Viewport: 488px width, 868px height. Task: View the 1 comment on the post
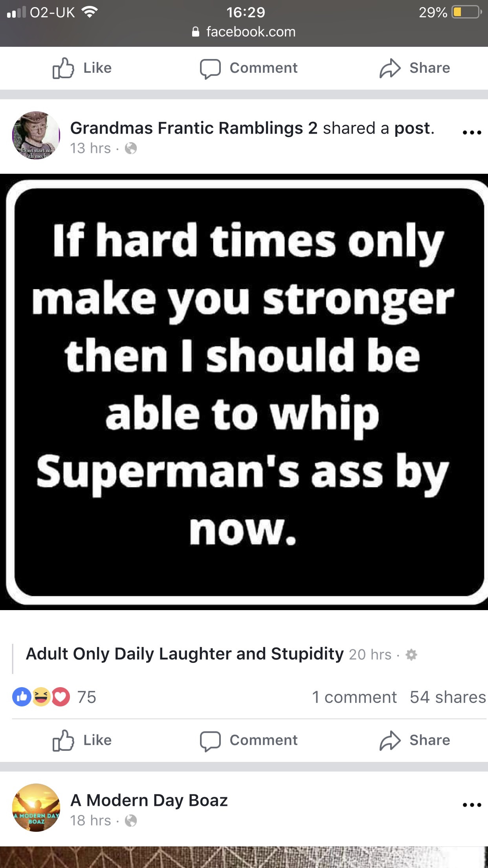coord(354,697)
